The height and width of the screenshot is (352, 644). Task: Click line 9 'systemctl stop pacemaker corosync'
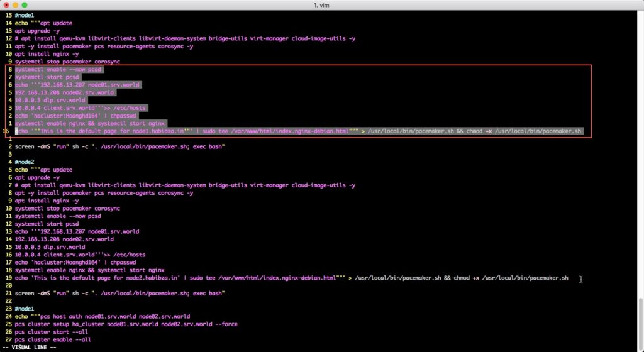pos(68,62)
